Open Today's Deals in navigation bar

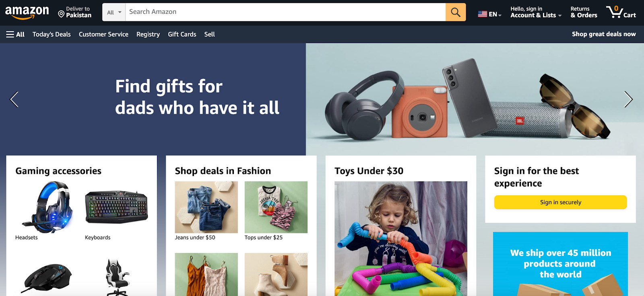click(x=52, y=34)
